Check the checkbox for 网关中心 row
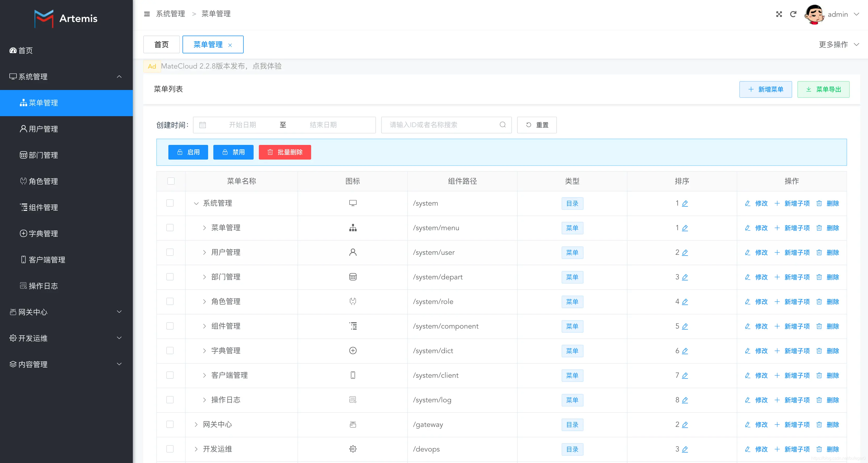The width and height of the screenshot is (868, 463). (x=170, y=424)
